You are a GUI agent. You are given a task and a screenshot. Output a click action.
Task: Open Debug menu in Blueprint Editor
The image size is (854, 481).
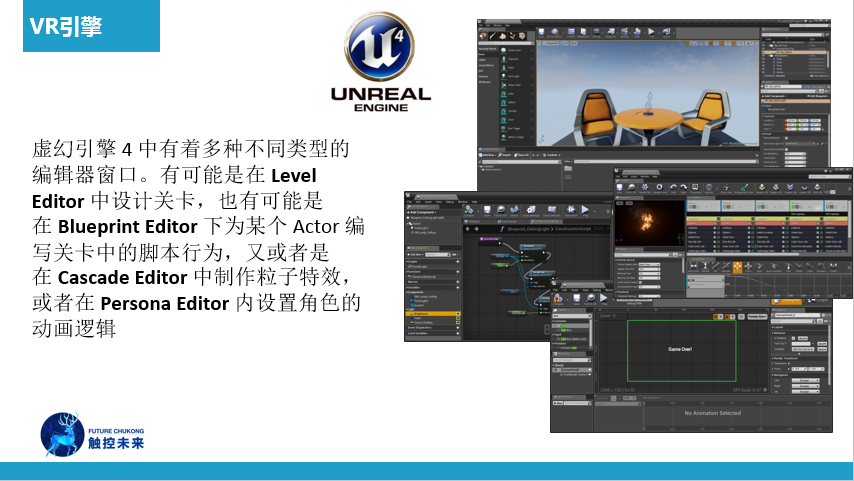coord(450,202)
